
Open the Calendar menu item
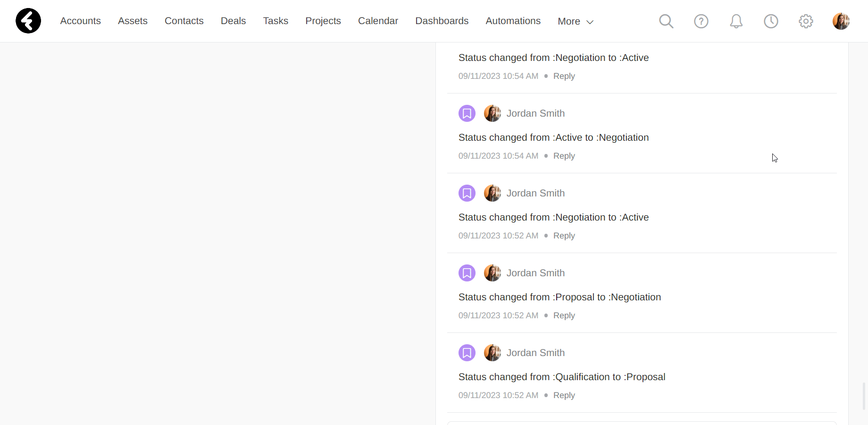pos(378,21)
